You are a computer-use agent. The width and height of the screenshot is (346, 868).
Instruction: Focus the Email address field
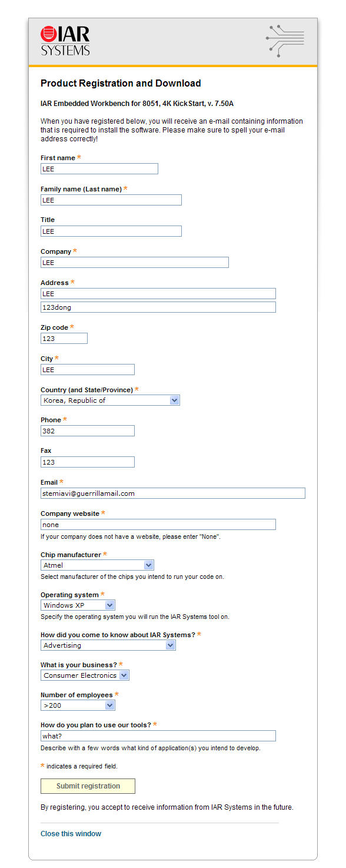coord(173,493)
